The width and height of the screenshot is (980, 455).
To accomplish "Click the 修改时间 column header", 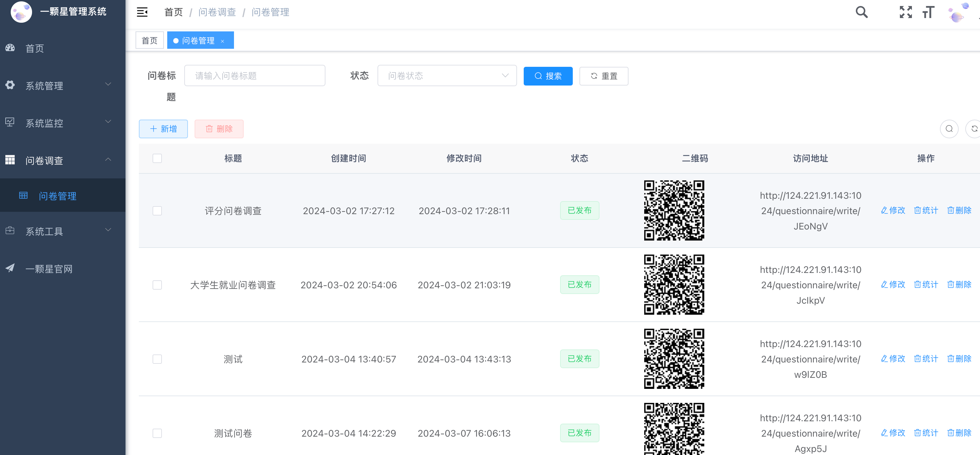I will (x=464, y=158).
